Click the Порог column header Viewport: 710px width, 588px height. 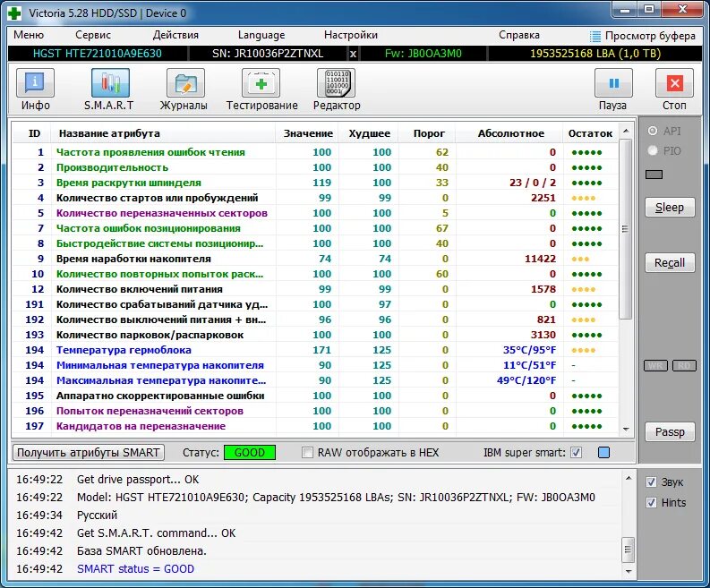[x=428, y=133]
